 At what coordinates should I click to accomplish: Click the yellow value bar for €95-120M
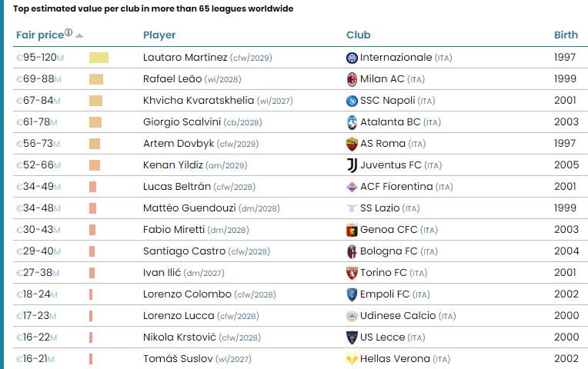[x=99, y=58]
